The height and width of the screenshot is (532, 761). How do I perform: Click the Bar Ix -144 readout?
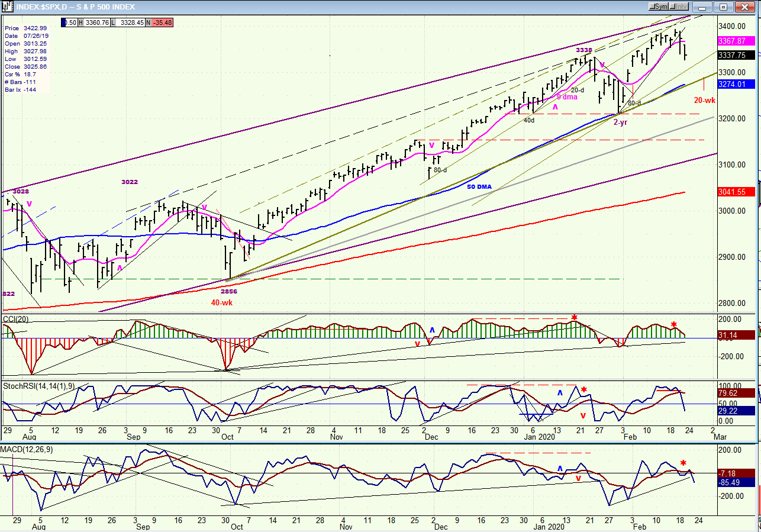pos(22,89)
